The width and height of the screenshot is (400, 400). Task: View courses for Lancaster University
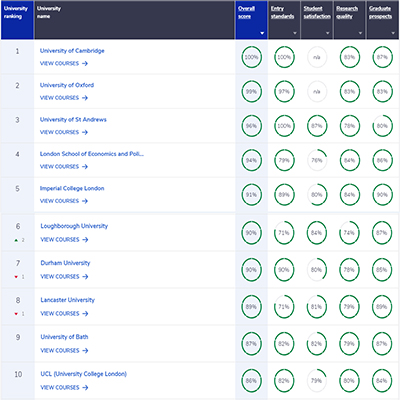(64, 313)
